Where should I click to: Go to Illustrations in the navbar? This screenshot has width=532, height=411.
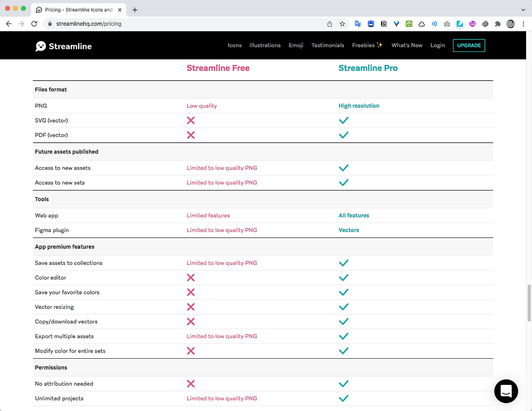tap(265, 45)
